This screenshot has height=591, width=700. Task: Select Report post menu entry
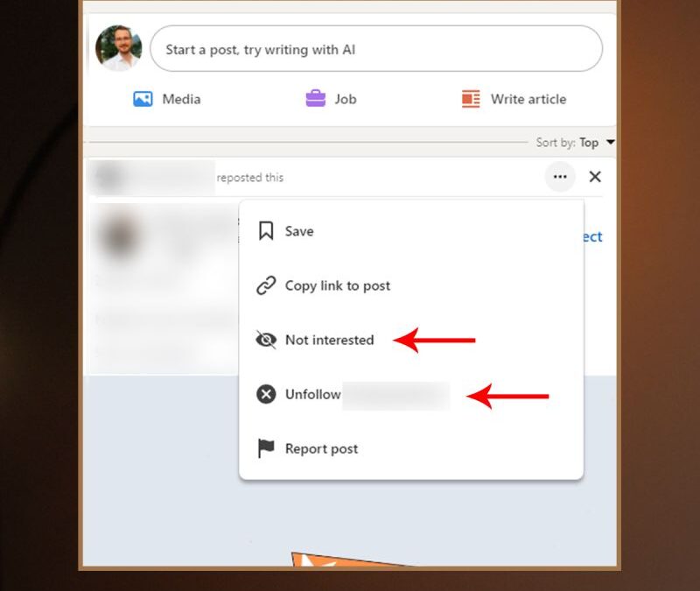pos(321,448)
